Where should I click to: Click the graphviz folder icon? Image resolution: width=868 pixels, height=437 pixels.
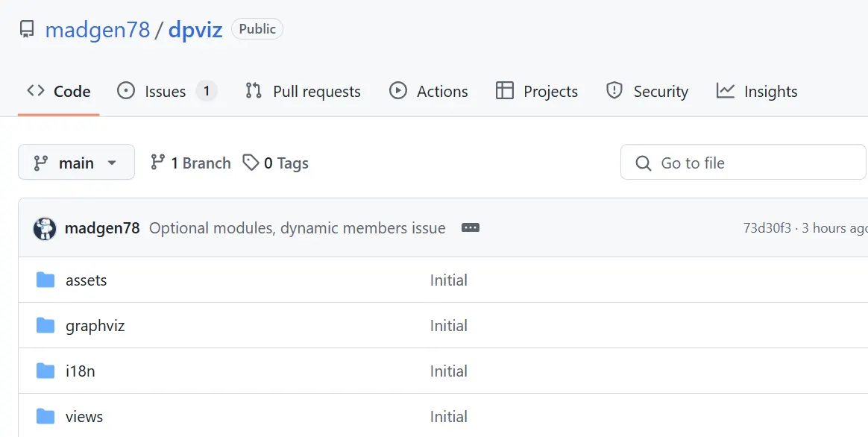point(45,326)
